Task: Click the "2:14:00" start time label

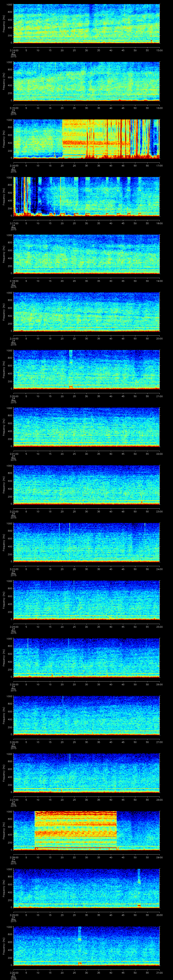Action: click(x=14, y=50)
